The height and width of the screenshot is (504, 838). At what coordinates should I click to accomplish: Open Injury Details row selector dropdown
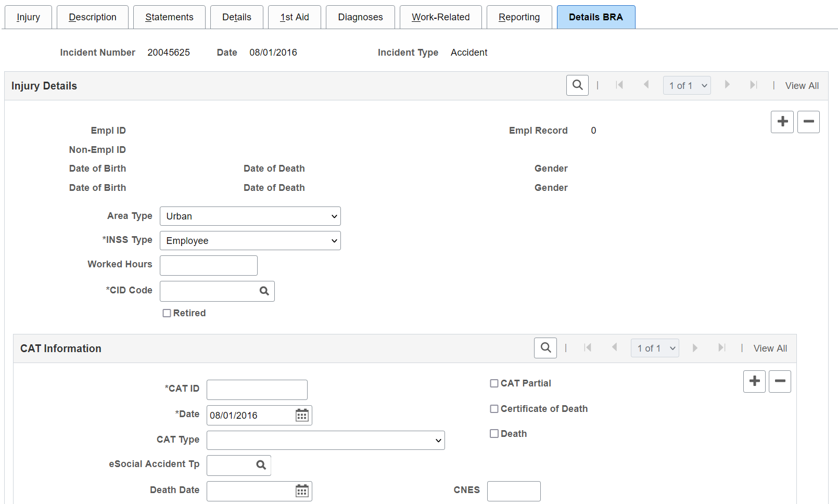point(687,85)
